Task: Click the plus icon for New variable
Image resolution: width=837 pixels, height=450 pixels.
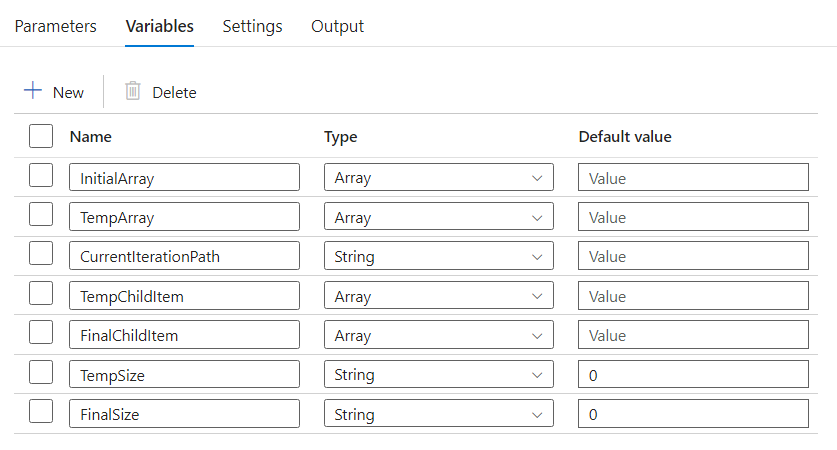Action: 33,91
